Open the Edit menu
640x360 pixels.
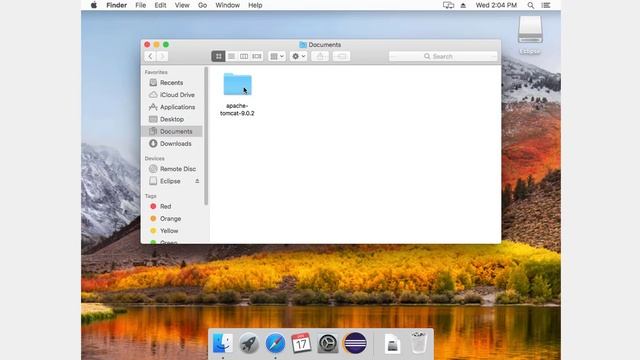tap(160, 5)
